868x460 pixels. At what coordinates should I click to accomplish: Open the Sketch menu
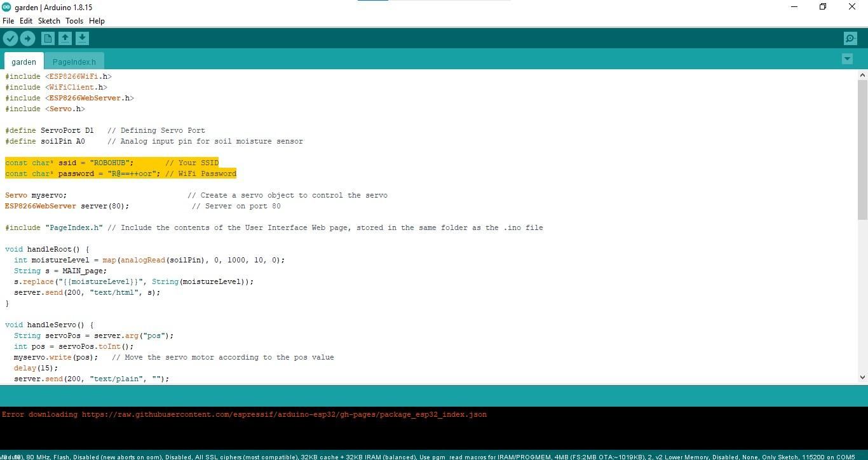tap(49, 20)
